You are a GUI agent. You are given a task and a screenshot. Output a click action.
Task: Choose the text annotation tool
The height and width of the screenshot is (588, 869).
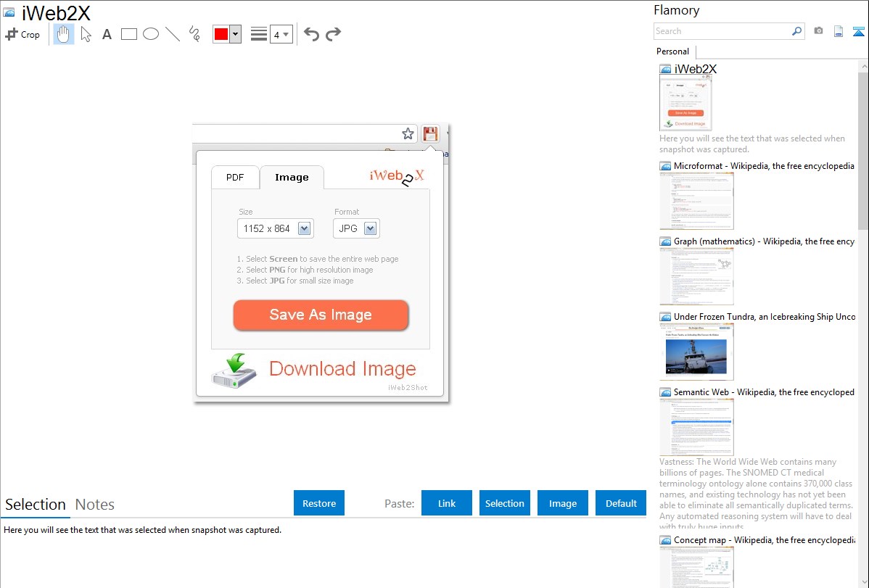pos(107,34)
